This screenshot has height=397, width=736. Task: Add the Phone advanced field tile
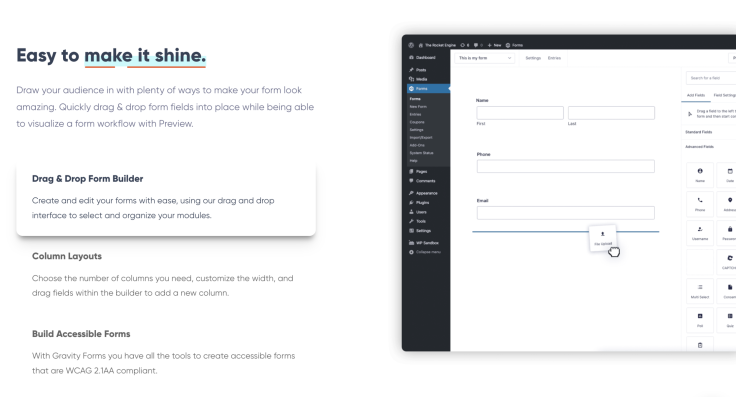[700, 204]
